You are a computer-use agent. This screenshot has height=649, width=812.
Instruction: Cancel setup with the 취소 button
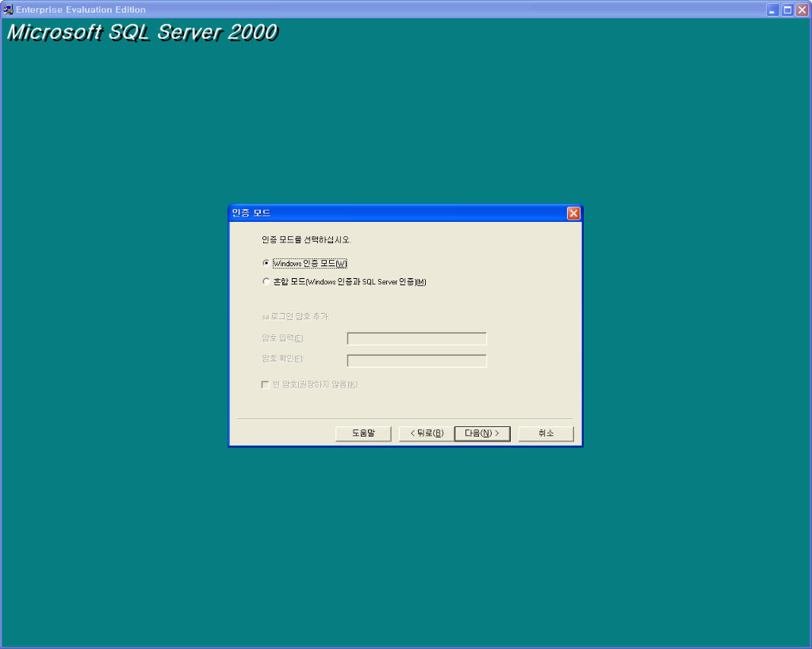click(x=546, y=433)
